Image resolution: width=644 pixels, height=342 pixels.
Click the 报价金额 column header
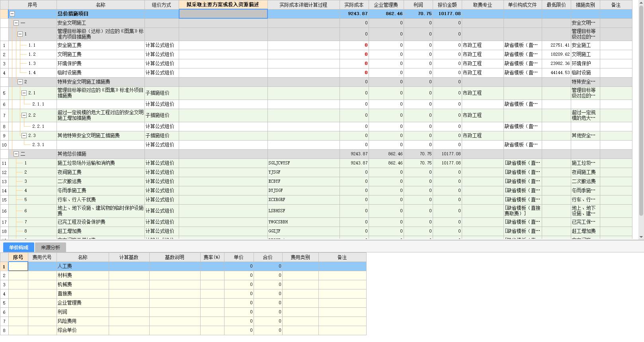[x=447, y=5]
